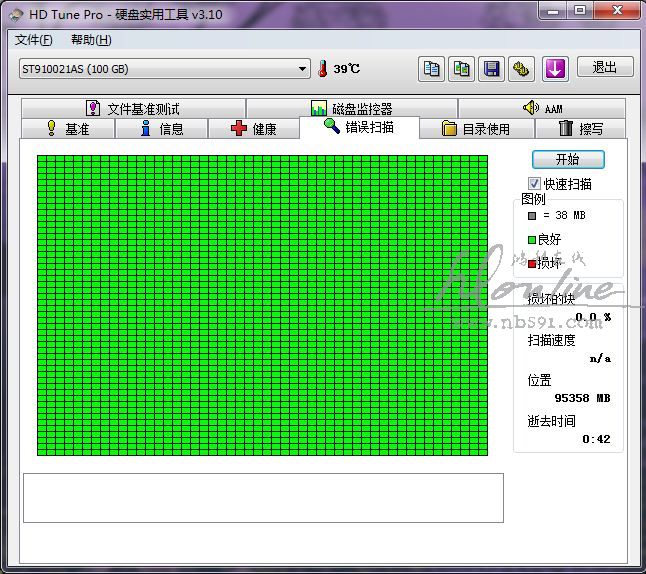Open the 擦写 (Erase) tab
646x574 pixels.
click(580, 129)
